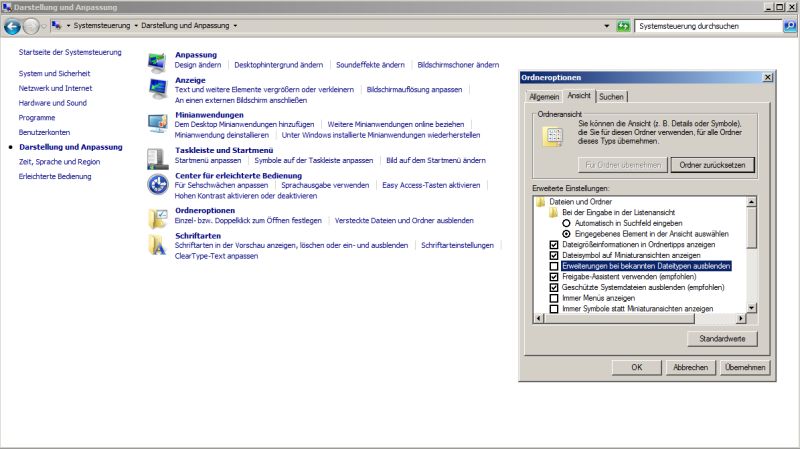Click scroll down arrow in settings list
The height and width of the screenshot is (449, 800).
pos(751,308)
